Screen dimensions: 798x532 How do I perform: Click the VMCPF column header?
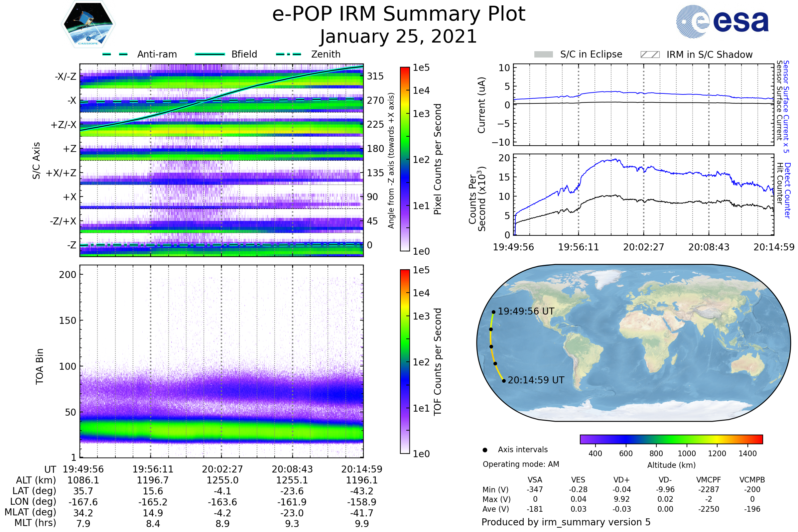709,480
